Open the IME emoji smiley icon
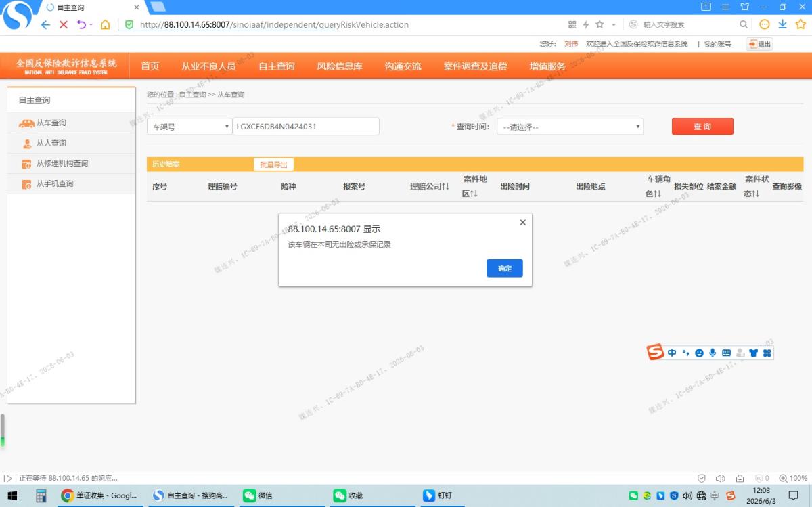Screen dimensions: 812x507 pos(699,353)
